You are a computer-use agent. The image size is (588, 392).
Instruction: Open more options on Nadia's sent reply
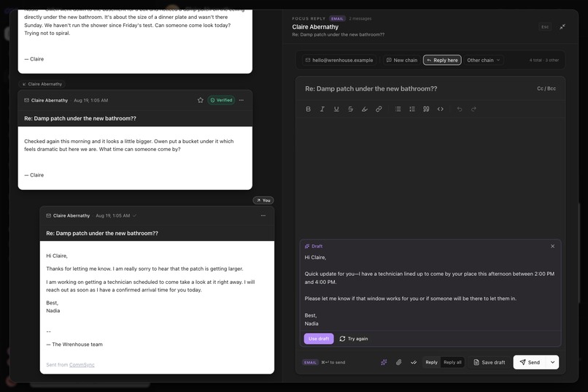tap(263, 215)
